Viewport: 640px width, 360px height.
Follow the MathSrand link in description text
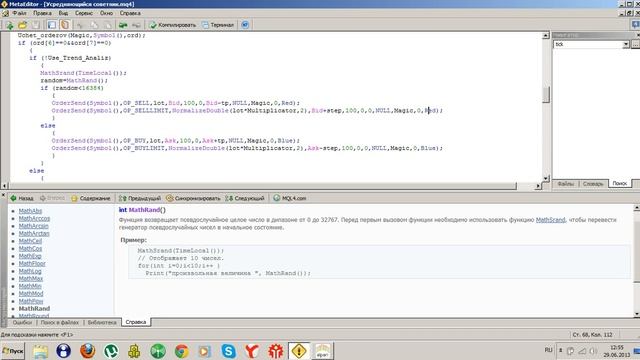coord(550,220)
